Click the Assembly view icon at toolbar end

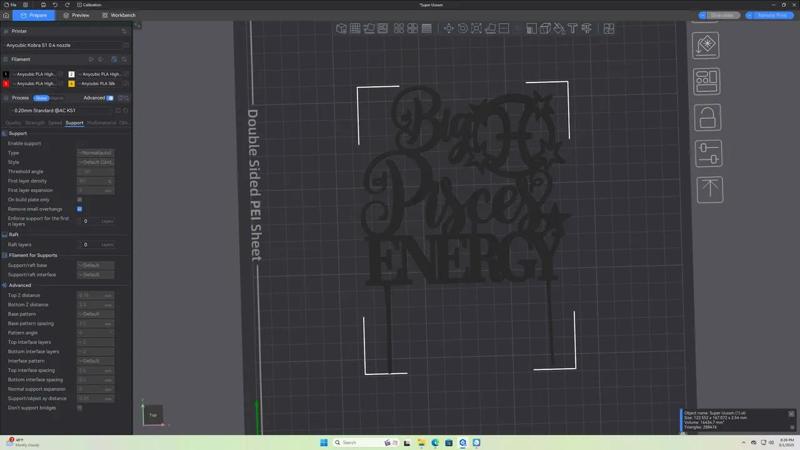(x=609, y=29)
